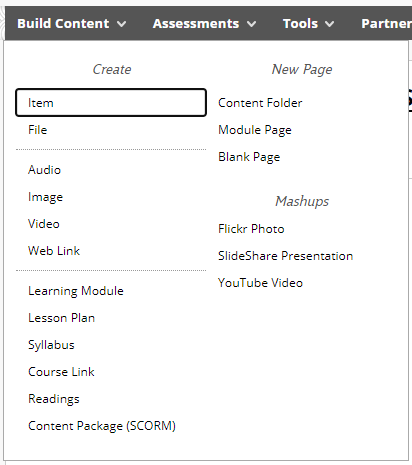
Task: Choose Video from the menu
Action: coord(44,224)
